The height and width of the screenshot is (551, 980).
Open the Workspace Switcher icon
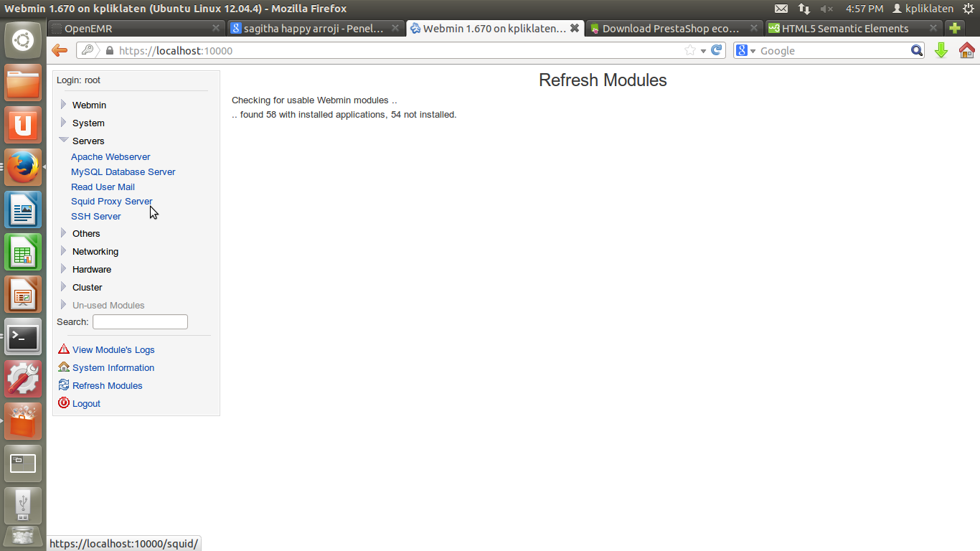pyautogui.click(x=23, y=463)
